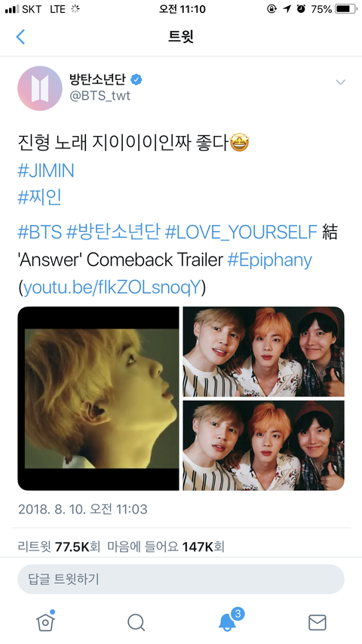
Task: Show the 147K likes list
Action: click(166, 547)
